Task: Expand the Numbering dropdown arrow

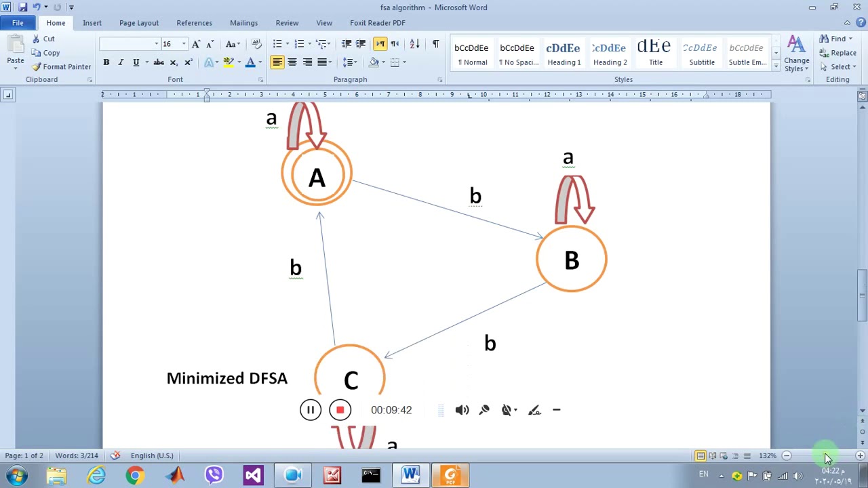Action: click(310, 44)
